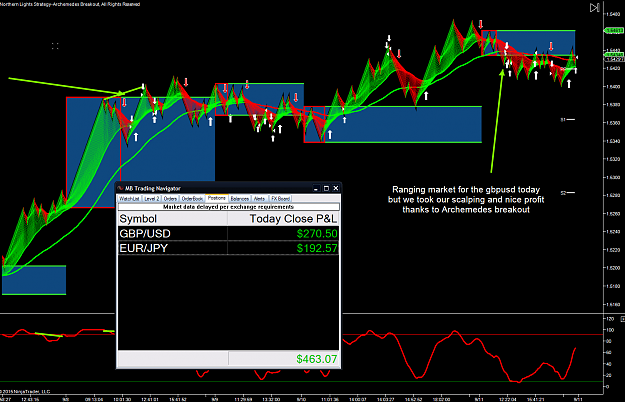Switch to the Alerts tab
625x402 pixels.
(259, 199)
